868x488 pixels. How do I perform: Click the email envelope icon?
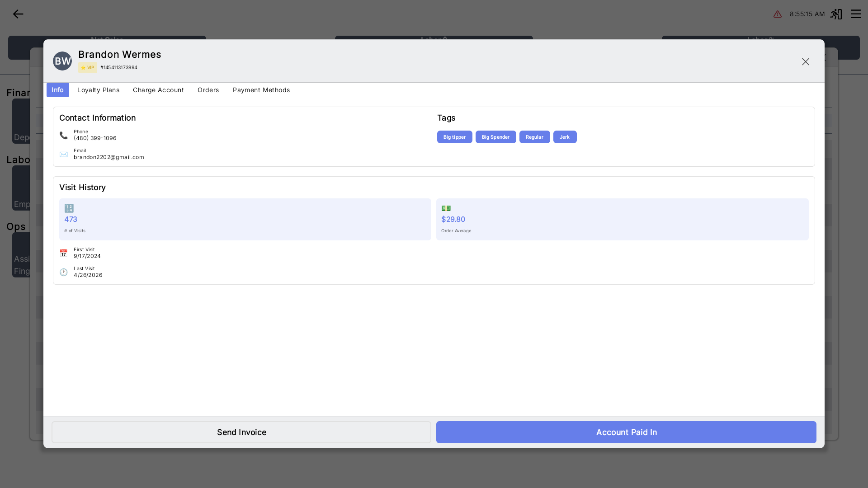click(64, 154)
